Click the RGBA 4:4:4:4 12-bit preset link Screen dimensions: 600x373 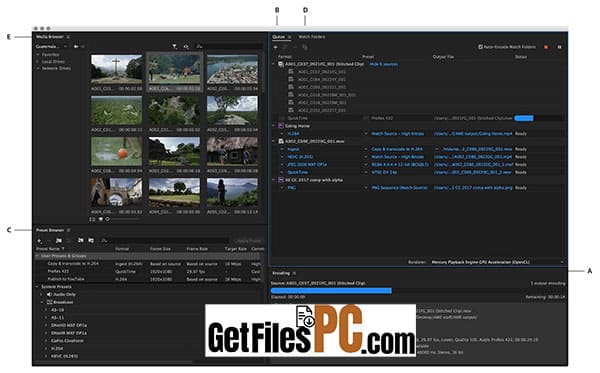click(400, 165)
